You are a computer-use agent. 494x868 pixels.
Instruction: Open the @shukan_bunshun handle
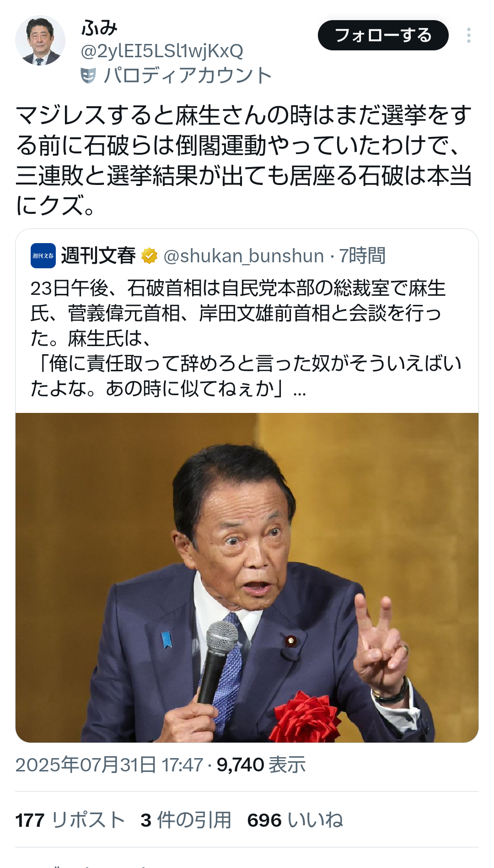[x=243, y=256]
